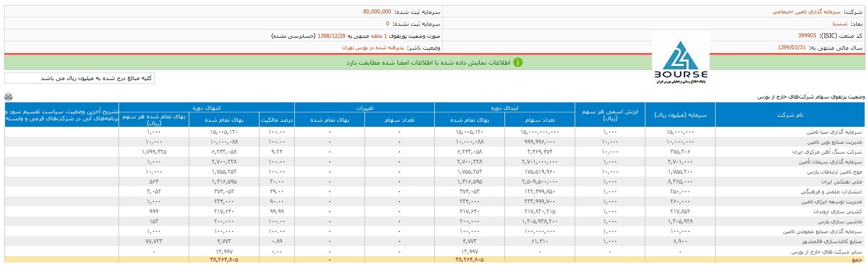Click ownership percentage 30.00
This screenshot has height=266, width=868.
tap(277, 181)
